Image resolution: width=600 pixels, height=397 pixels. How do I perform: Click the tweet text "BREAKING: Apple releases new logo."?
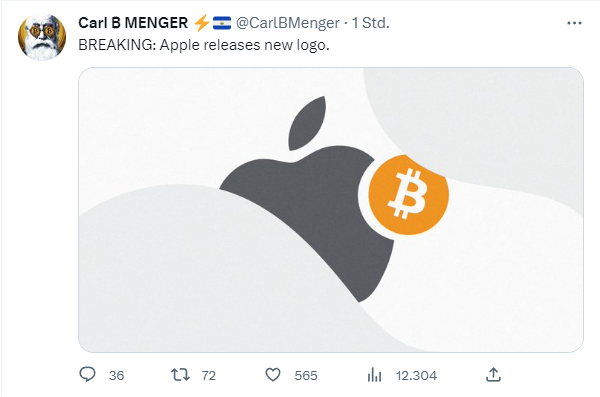tap(204, 45)
